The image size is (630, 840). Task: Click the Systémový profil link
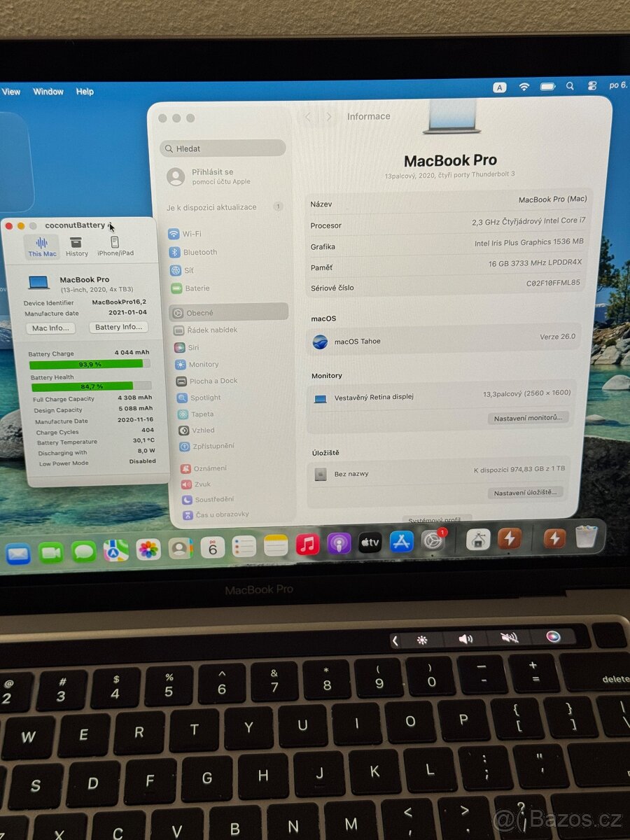click(x=435, y=521)
